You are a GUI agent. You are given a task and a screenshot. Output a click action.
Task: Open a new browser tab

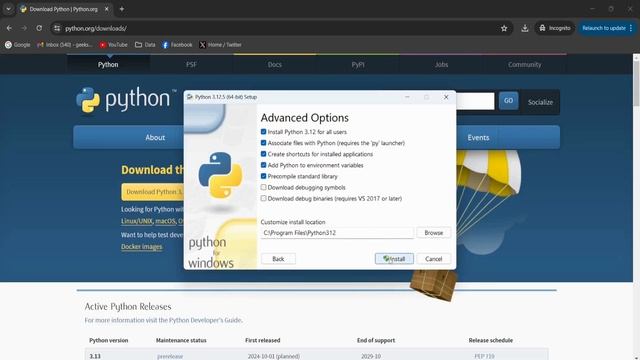point(122,9)
